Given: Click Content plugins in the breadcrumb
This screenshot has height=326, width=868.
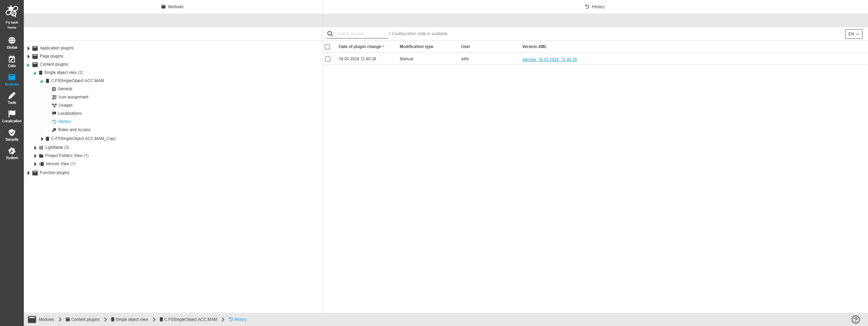Looking at the screenshot, I should point(85,320).
